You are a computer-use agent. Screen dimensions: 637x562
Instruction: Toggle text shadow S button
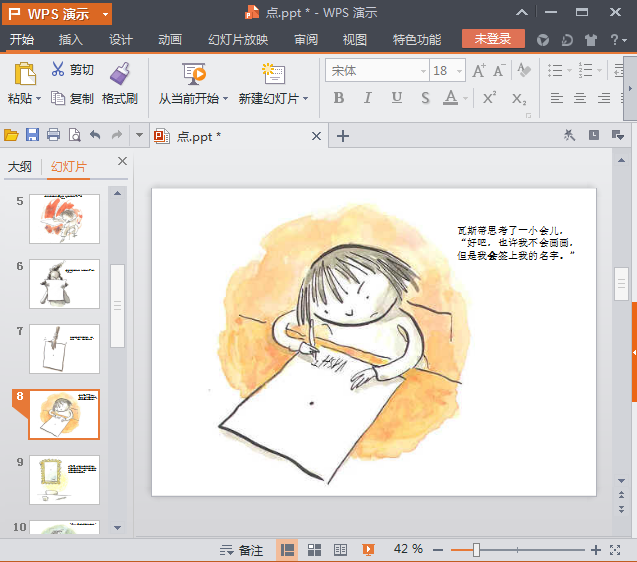pyautogui.click(x=425, y=98)
